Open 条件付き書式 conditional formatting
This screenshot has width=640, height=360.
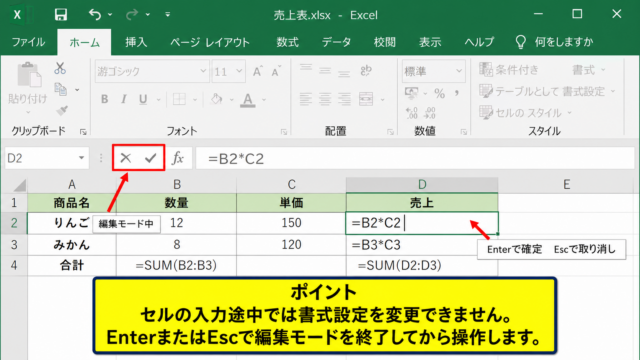[x=542, y=70]
